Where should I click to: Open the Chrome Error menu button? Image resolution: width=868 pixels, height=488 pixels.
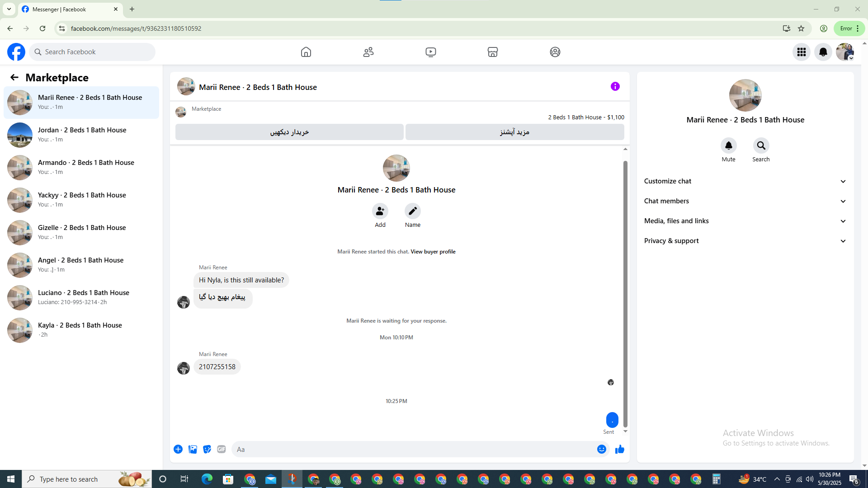tap(849, 28)
